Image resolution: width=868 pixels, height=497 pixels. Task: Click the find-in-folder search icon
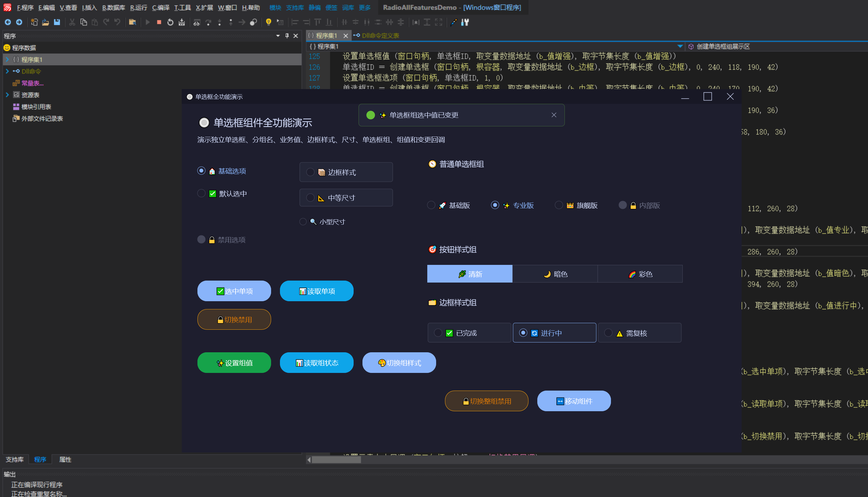(x=132, y=22)
